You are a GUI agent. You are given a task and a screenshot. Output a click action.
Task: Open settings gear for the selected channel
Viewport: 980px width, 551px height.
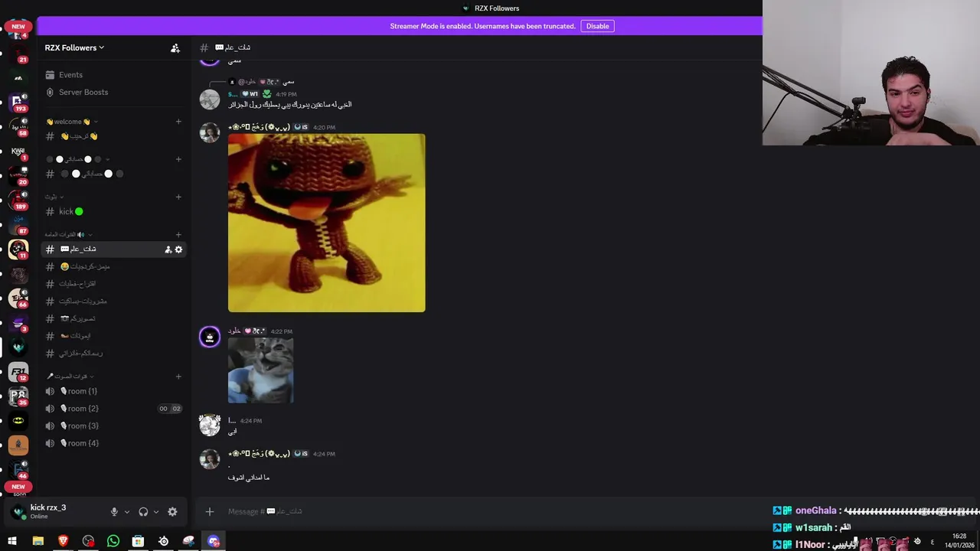tap(178, 249)
